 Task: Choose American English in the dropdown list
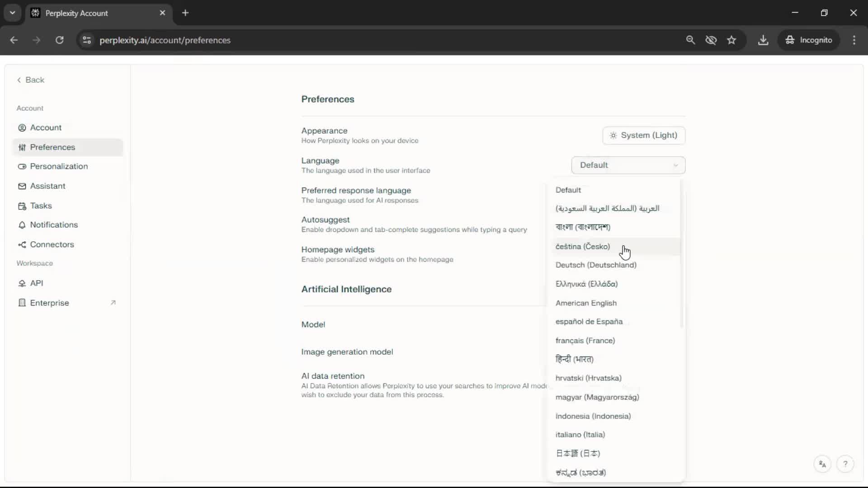(585, 303)
